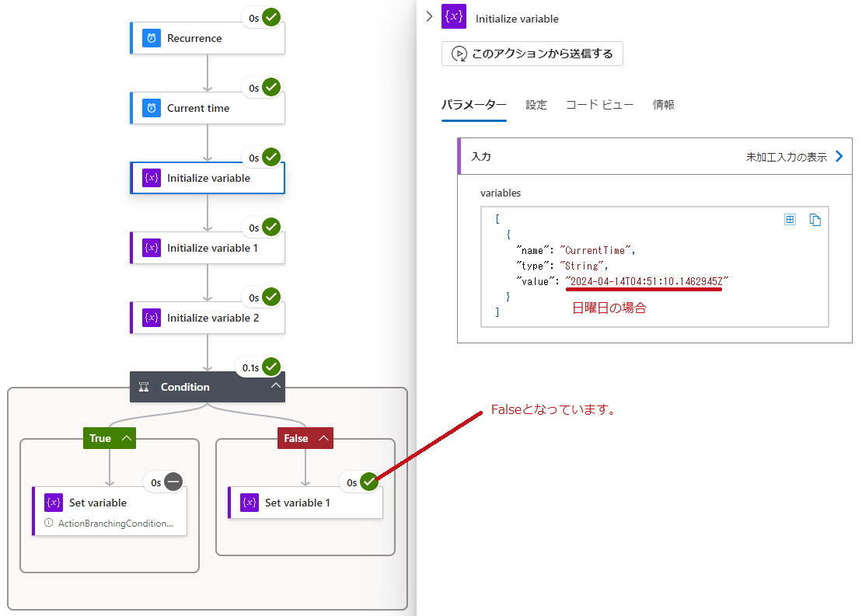Screen dimensions: 862x616
Task: Click the Recurrence success checkmark badge
Action: pyautogui.click(x=271, y=17)
